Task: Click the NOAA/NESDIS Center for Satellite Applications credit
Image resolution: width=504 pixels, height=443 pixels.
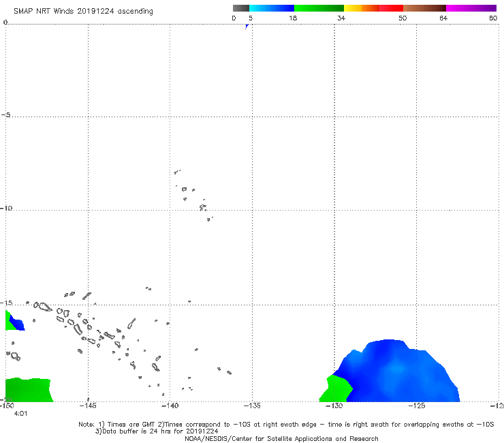Action: (281, 438)
